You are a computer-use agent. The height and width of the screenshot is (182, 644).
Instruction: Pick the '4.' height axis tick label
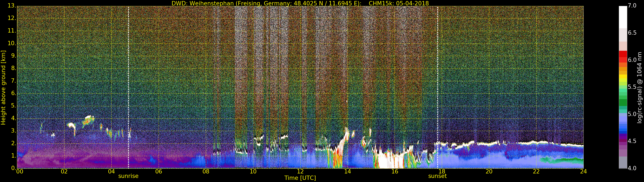click(x=14, y=118)
